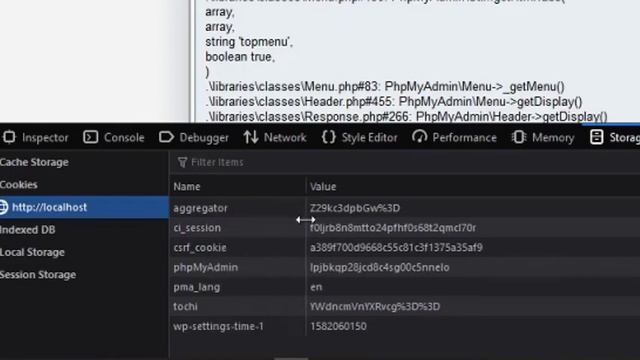
Task: Select http://localhost under Cookies
Action: pos(84,207)
